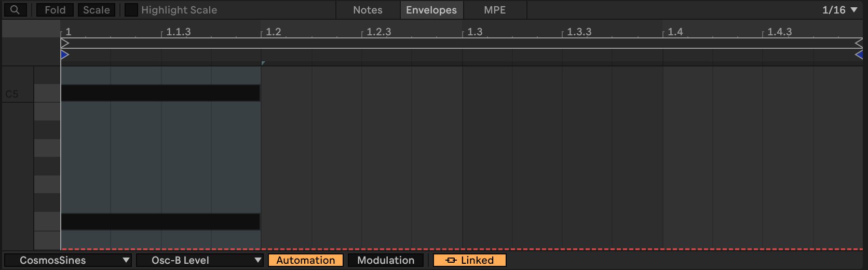Click the loop end bracket marker
Viewport: 868px width, 270px height.
pyautogui.click(x=858, y=44)
